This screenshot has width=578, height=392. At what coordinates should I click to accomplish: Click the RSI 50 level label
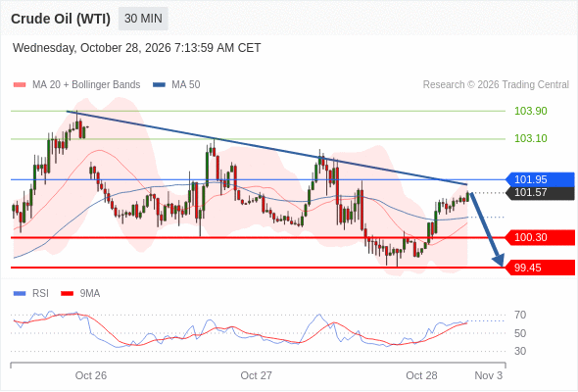coord(520,333)
